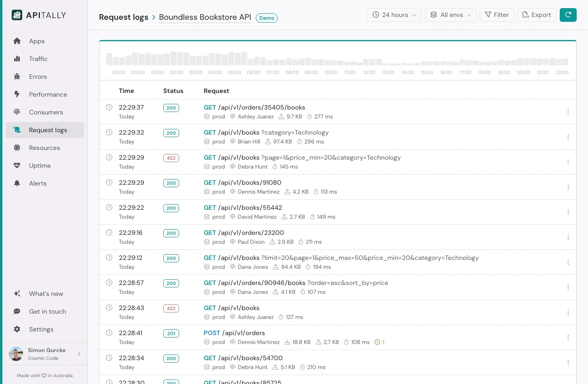Export the logs as CSV

point(537,15)
